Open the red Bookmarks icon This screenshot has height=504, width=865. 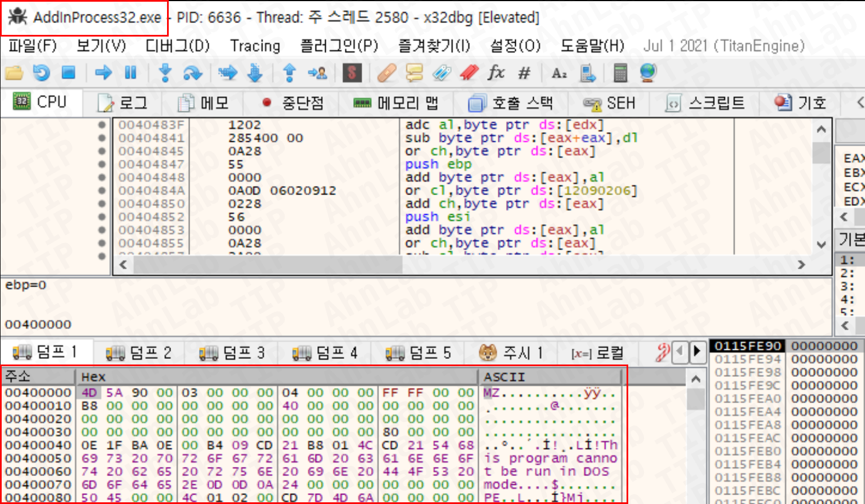(470, 73)
